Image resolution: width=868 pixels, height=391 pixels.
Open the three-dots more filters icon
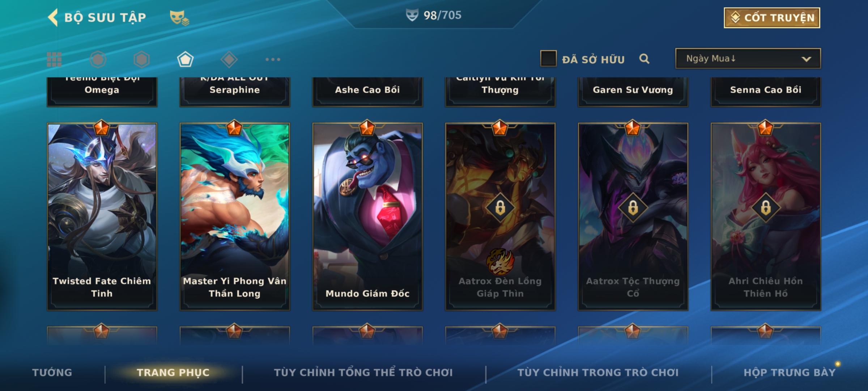[x=273, y=59]
